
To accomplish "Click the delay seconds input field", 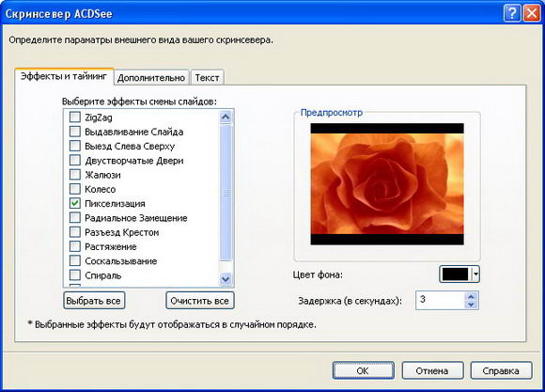I will (x=441, y=301).
